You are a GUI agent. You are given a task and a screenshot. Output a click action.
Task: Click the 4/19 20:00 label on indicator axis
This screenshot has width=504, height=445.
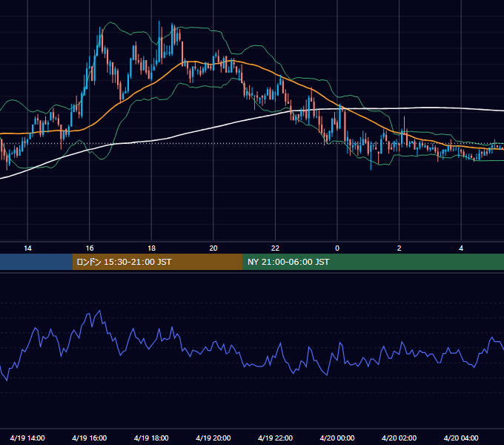tap(213, 438)
